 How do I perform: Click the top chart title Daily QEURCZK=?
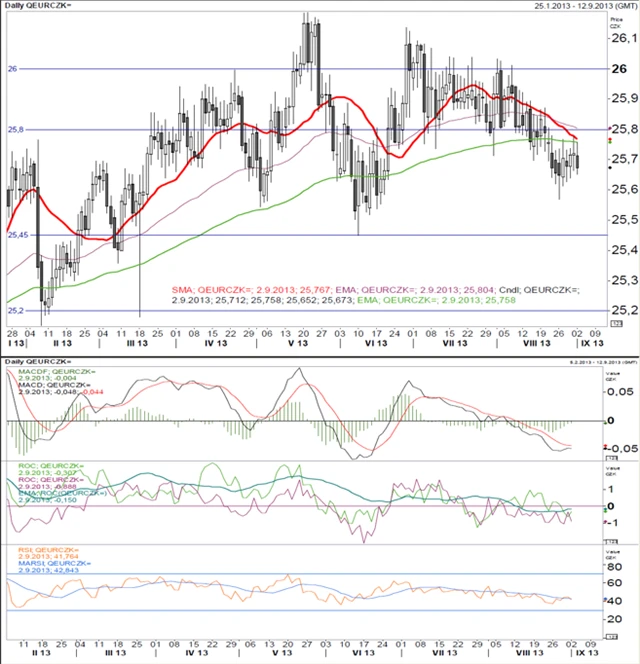click(x=40, y=8)
